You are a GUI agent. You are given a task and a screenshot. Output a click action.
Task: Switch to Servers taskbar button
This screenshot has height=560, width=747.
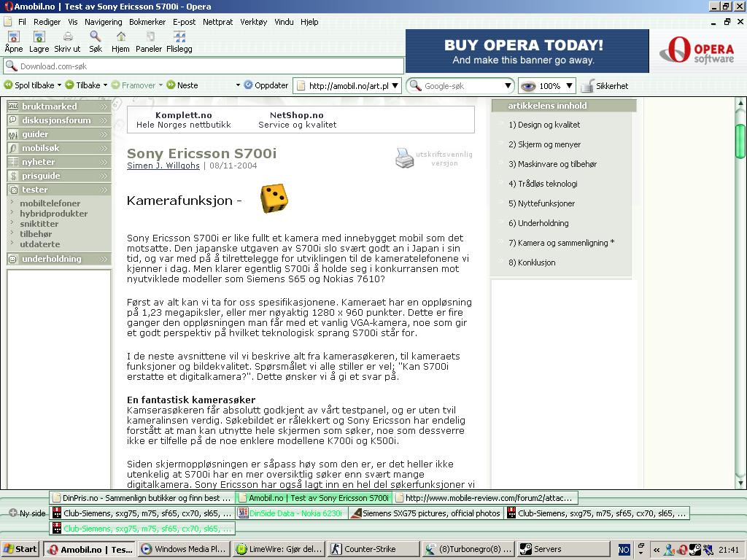click(564, 549)
